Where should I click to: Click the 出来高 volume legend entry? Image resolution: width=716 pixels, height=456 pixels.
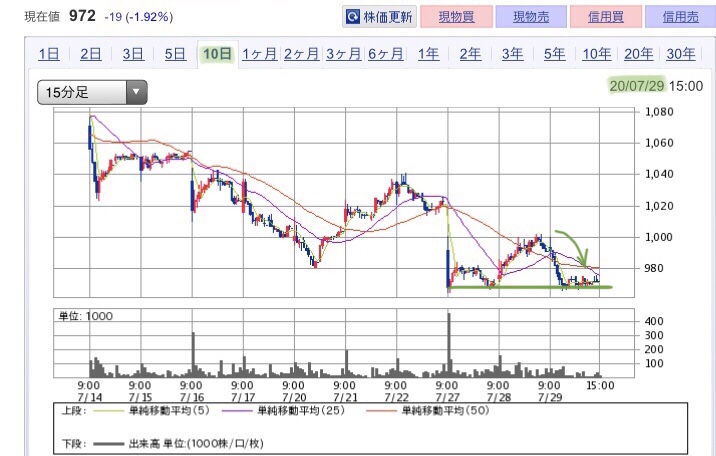pos(179,443)
